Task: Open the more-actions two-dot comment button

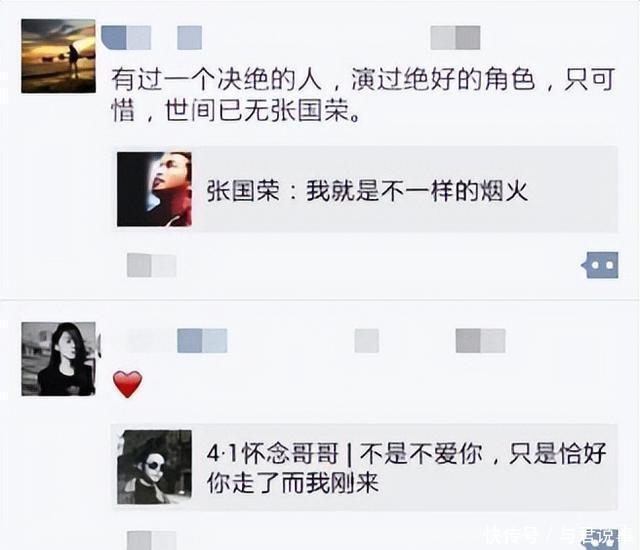Action: 600,265
